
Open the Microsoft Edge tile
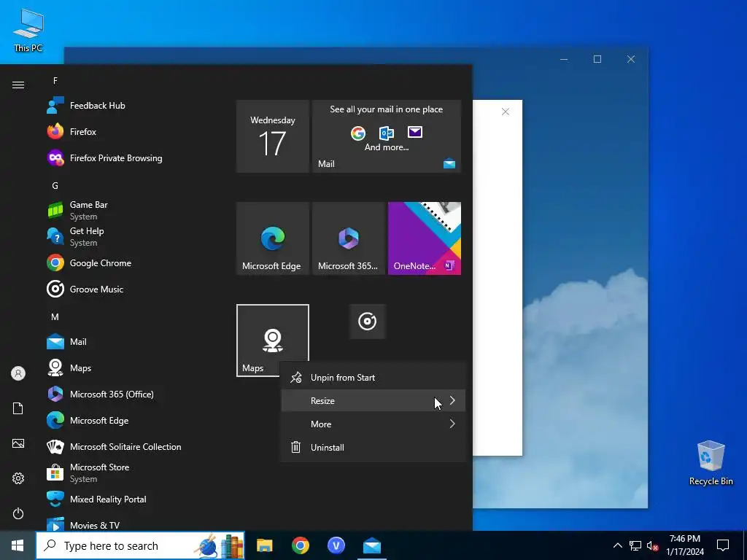point(273,238)
